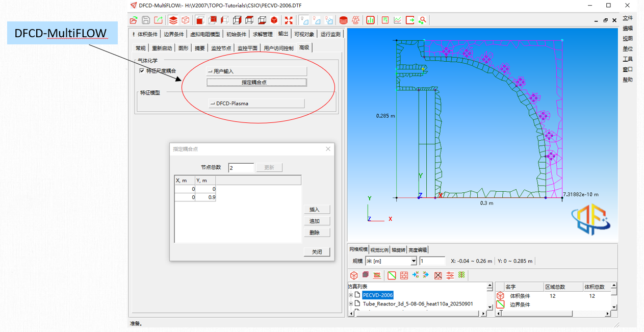
Task: Expand the PECVD-2006 tree node
Action: 351,295
